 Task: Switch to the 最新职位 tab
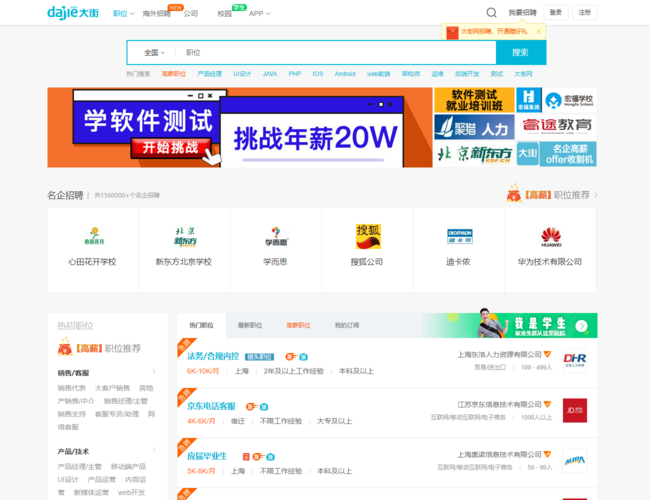coord(250,325)
